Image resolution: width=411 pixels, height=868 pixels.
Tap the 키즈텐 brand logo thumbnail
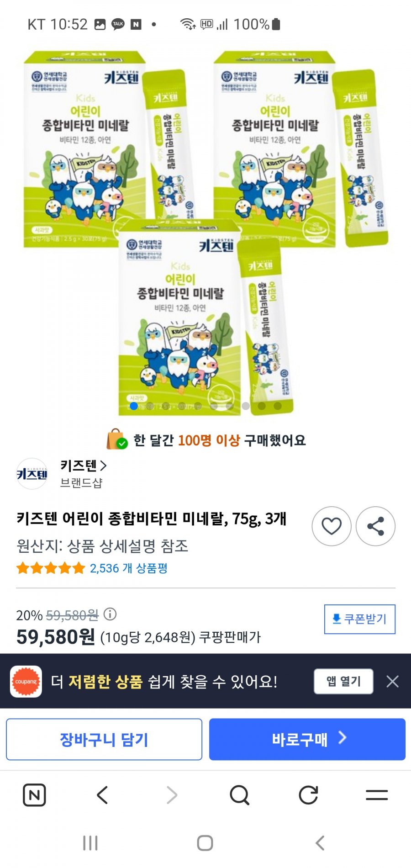[x=32, y=474]
